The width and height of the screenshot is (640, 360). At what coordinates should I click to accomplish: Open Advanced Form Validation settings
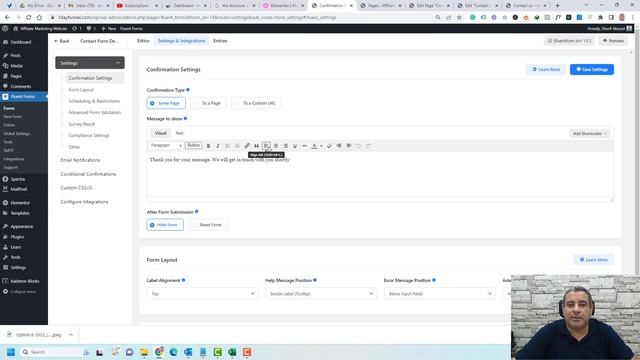click(x=95, y=113)
